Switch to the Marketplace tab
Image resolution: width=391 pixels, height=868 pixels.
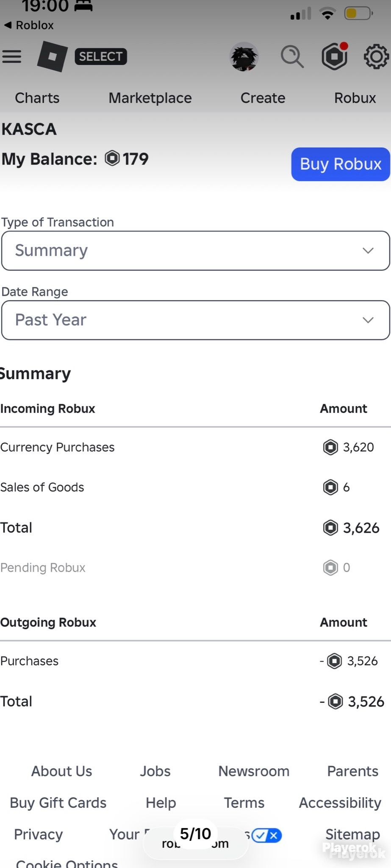pos(150,98)
